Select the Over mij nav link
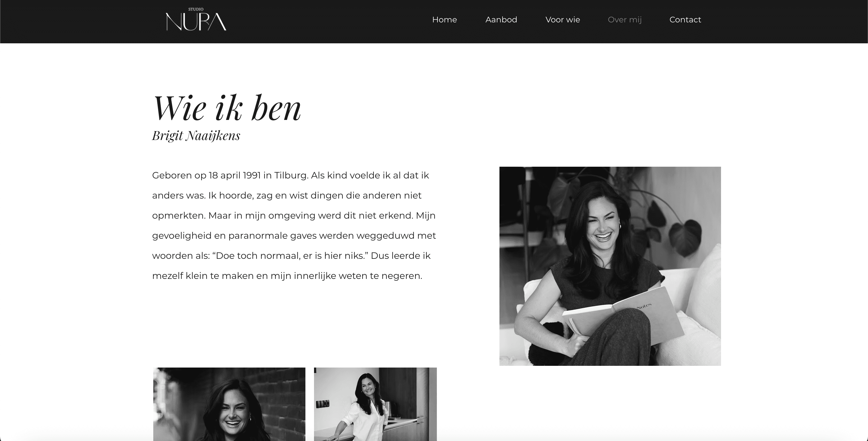The image size is (868, 441). (625, 20)
